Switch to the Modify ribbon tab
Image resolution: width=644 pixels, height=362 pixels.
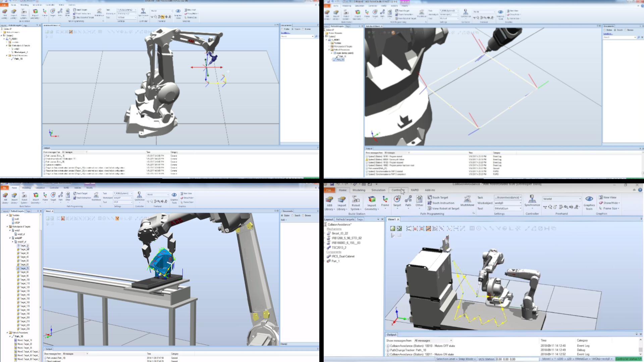click(x=89, y=188)
